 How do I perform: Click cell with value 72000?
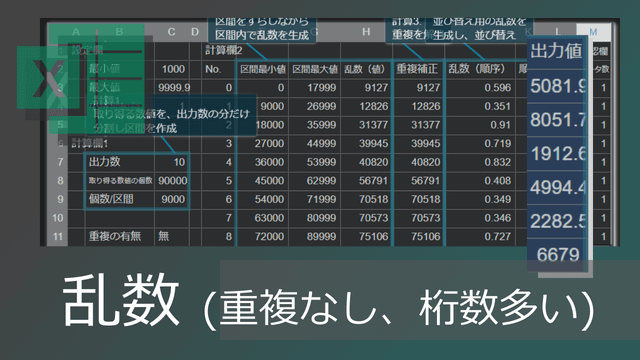262,236
